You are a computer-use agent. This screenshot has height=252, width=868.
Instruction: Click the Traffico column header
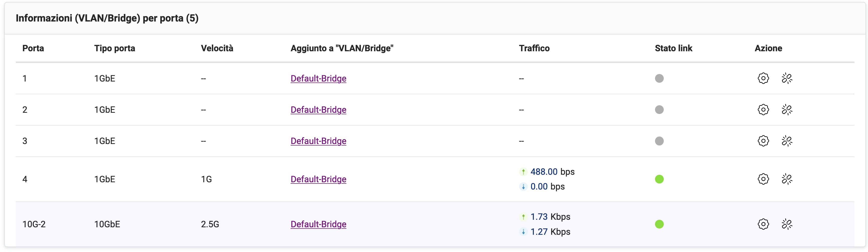(534, 48)
